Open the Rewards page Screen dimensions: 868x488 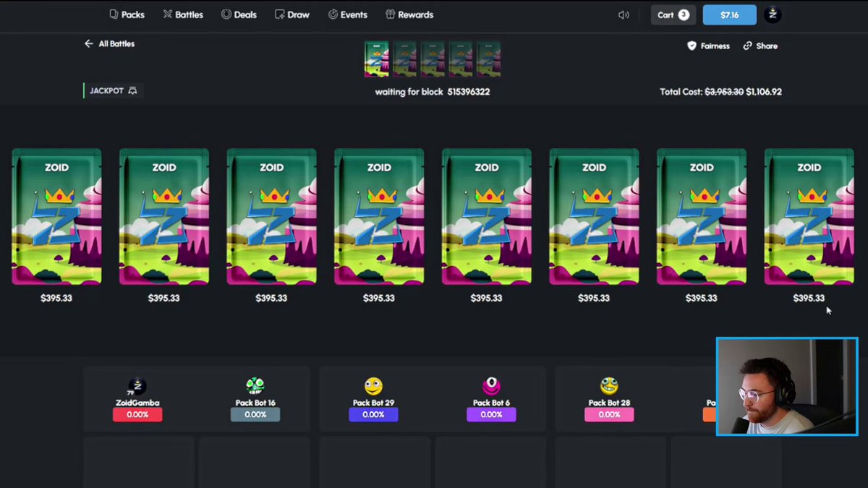click(409, 14)
